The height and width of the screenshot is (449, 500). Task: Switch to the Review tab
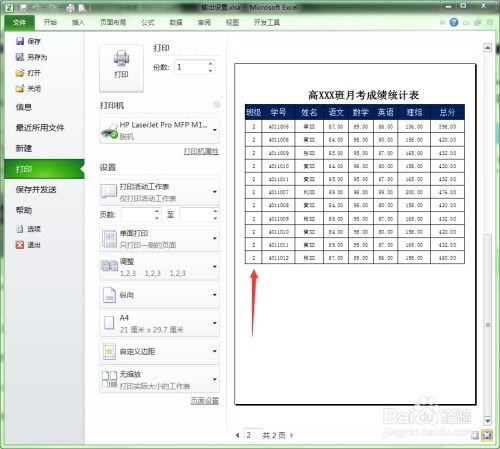[204, 22]
